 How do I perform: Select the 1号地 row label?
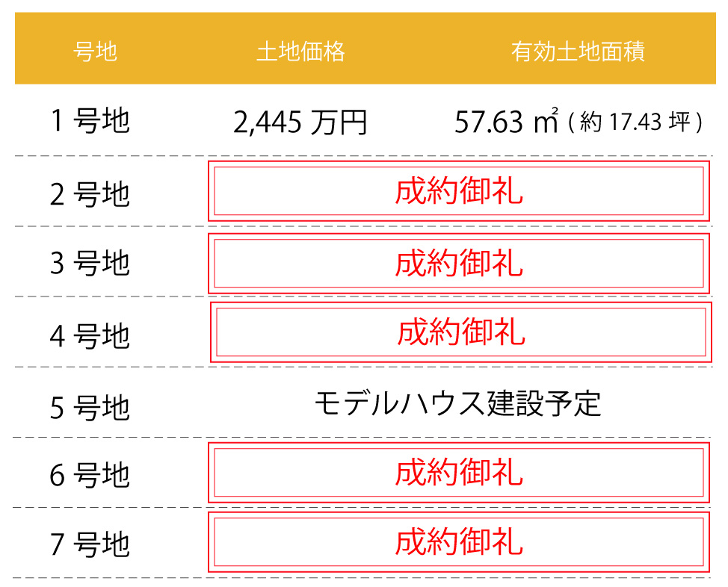(x=90, y=121)
